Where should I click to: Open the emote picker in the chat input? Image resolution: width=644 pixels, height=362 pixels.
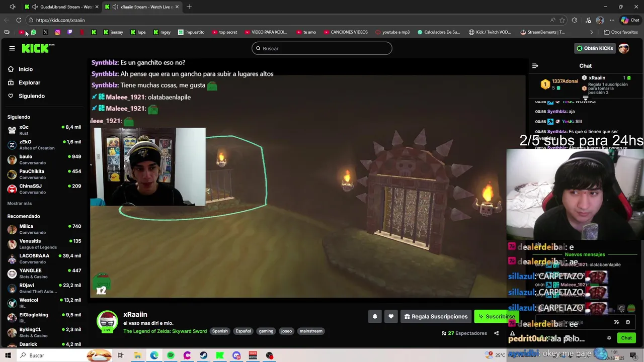pos(628,322)
